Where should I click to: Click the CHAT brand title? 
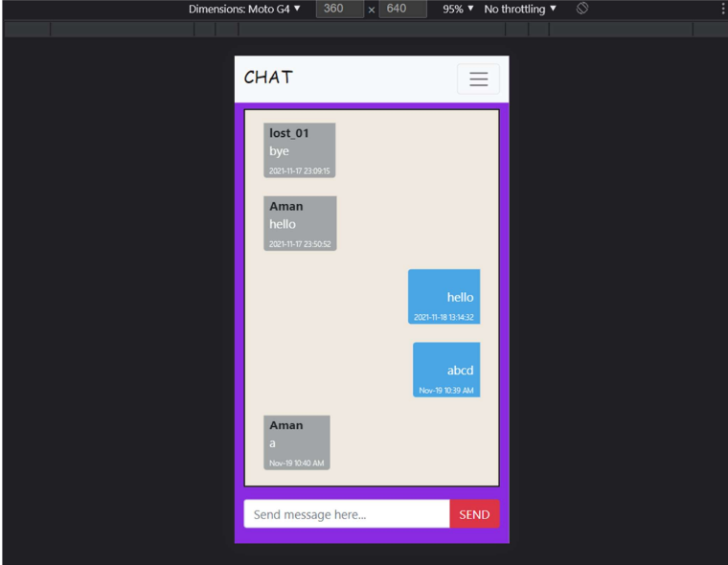[268, 78]
